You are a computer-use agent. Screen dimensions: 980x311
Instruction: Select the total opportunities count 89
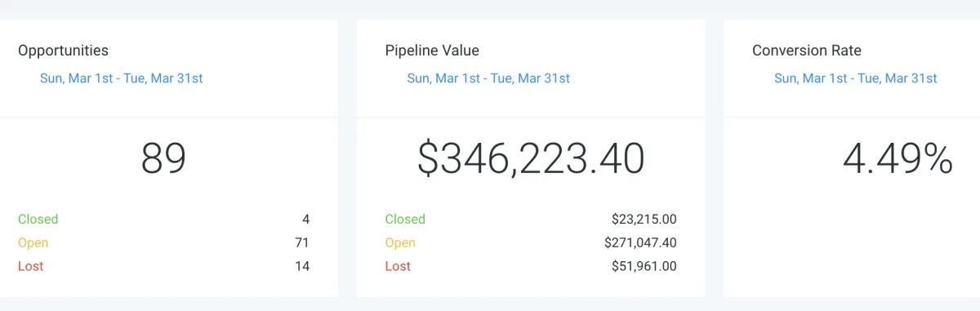[x=163, y=158]
